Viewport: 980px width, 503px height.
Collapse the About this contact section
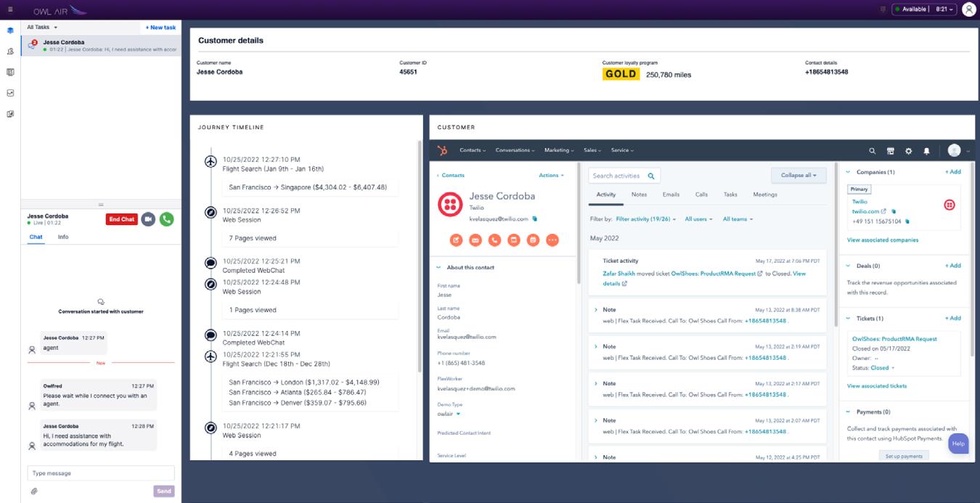pyautogui.click(x=438, y=267)
